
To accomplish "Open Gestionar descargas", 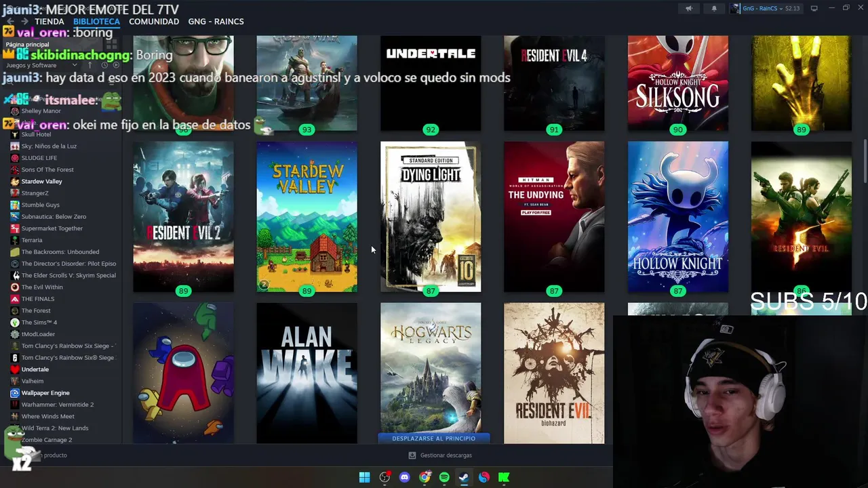I will (446, 455).
